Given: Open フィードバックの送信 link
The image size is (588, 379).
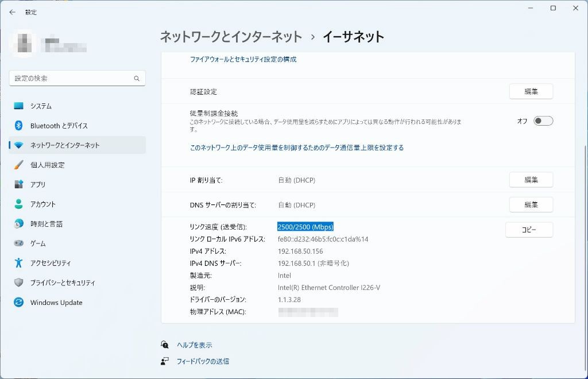Looking at the screenshot, I should [x=202, y=361].
